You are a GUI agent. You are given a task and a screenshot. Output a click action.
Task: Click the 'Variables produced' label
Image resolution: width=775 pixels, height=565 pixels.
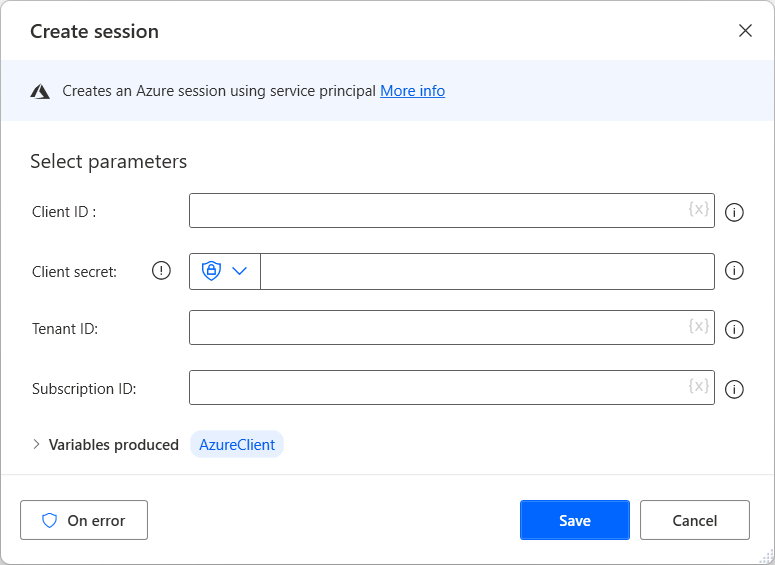[x=114, y=445]
